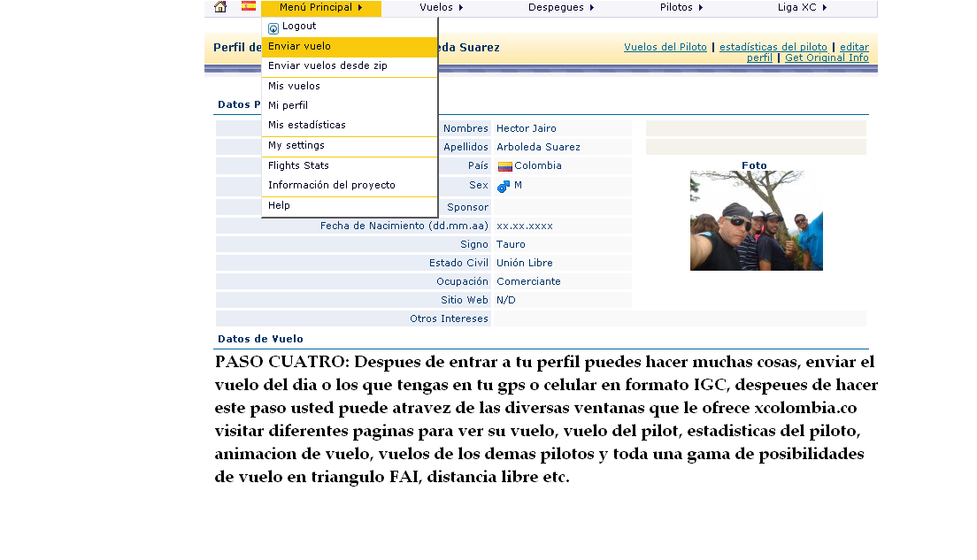Click the Otros Intereses label
Image resolution: width=977 pixels, height=560 pixels.
449,319
